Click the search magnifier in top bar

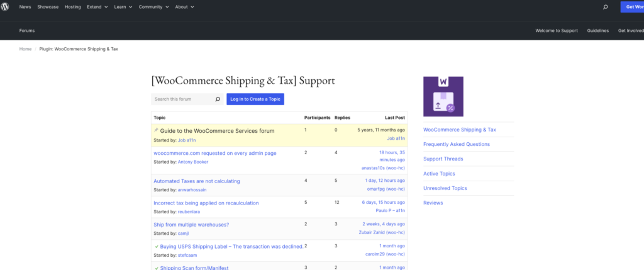605,7
